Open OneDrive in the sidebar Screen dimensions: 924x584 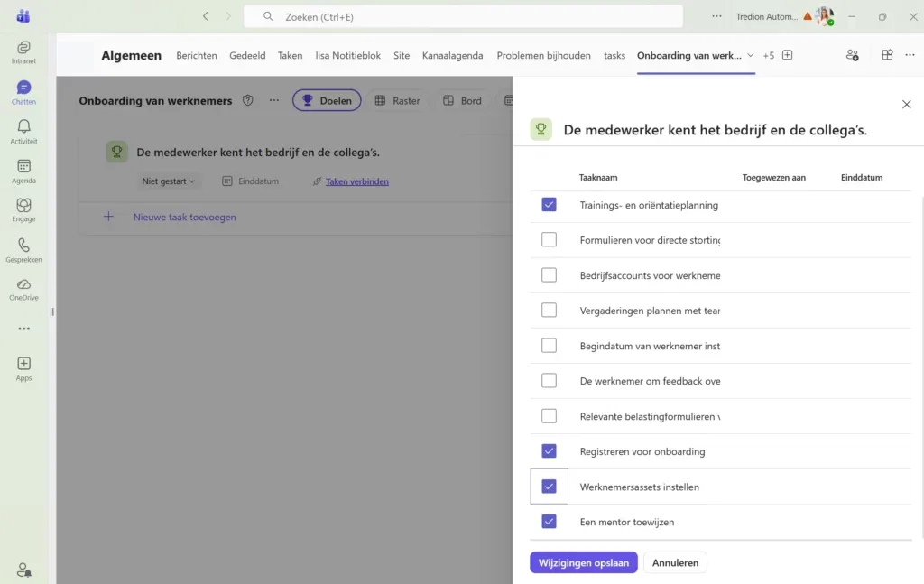coord(23,290)
